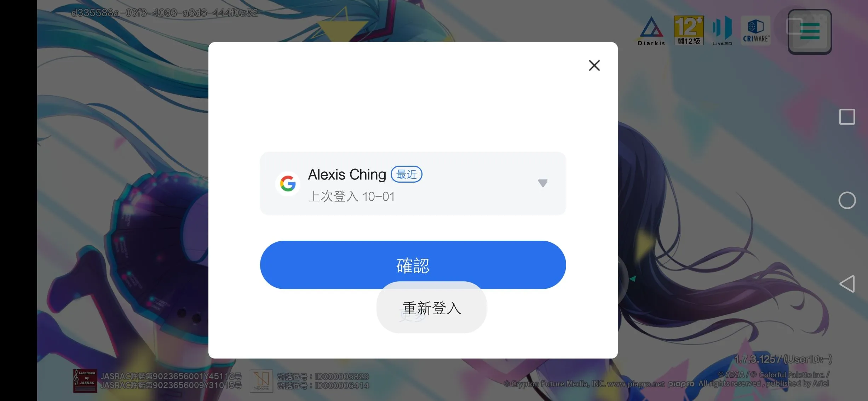Open the green hamburger menu
This screenshot has height=401, width=868.
click(x=810, y=31)
